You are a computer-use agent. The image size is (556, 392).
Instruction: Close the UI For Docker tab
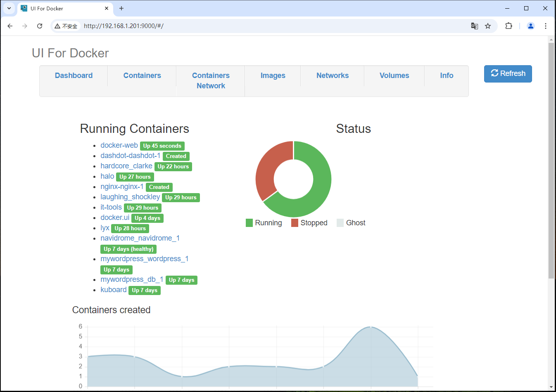(107, 8)
